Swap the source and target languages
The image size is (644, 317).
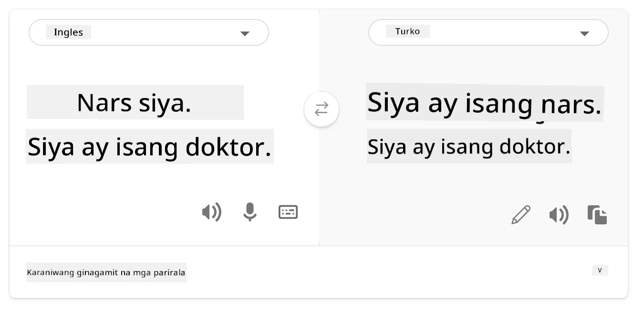pos(322,109)
